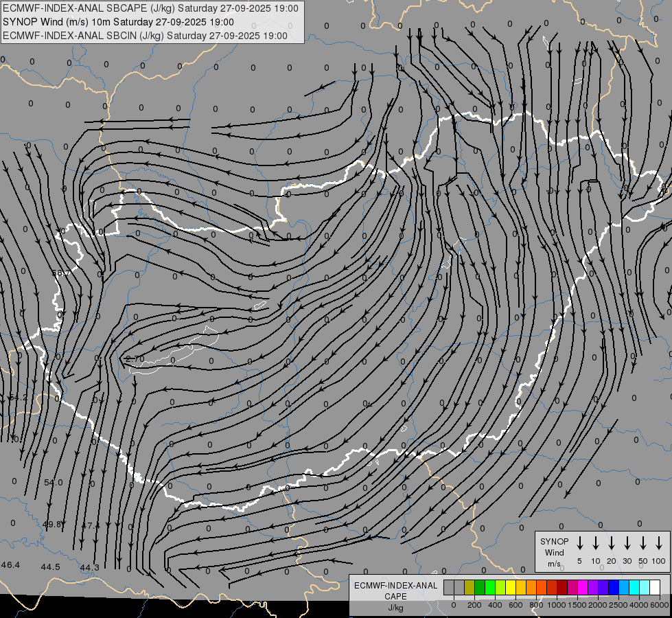Screen dimensions: 672x618
Task: Click the 6000 tick on the CAPE legend
Action: coord(660,605)
